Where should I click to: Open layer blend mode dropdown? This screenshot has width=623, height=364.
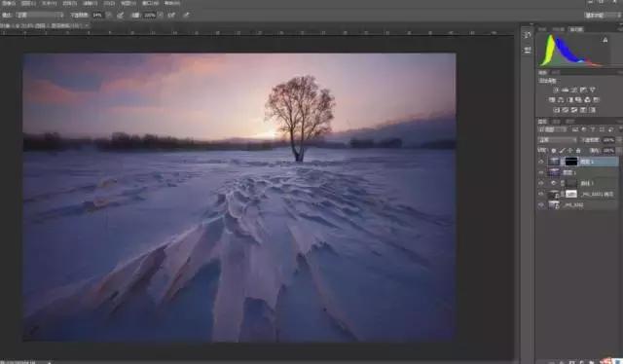pos(557,140)
